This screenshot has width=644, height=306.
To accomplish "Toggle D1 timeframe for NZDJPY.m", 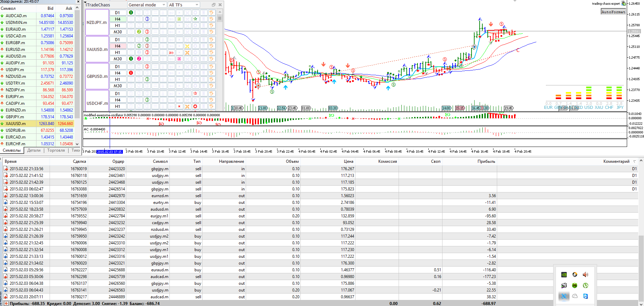I will 118,12.
